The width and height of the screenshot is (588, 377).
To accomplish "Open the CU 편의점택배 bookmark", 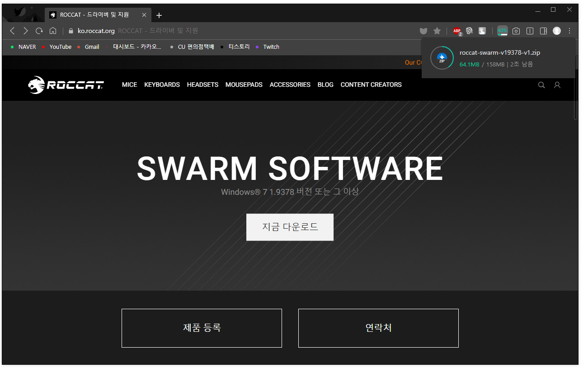I will tap(192, 47).
